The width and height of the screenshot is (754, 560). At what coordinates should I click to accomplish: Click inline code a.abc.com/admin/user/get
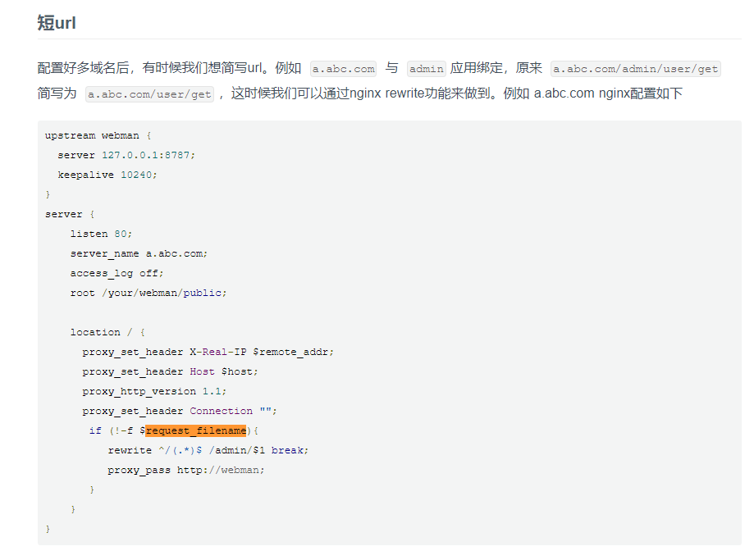pyautogui.click(x=635, y=69)
